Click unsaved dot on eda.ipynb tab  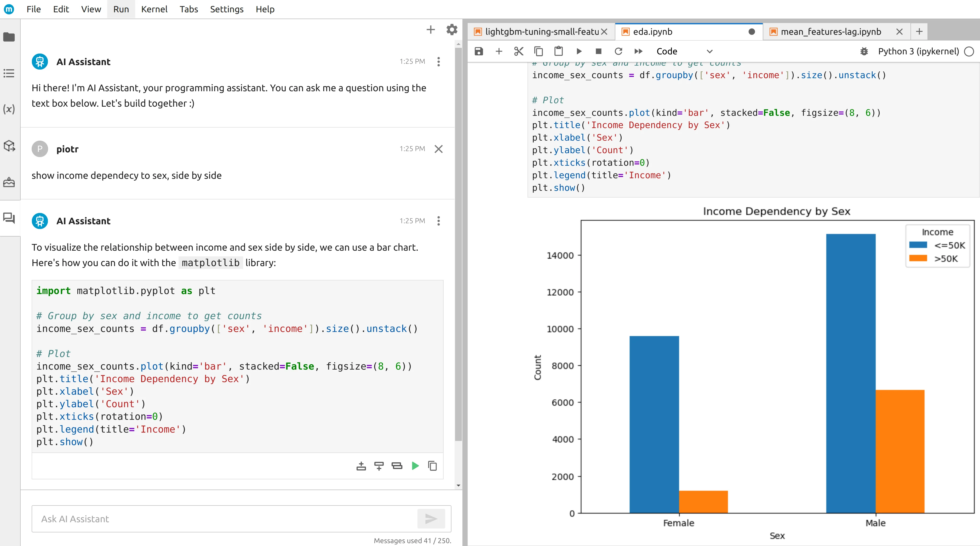(x=752, y=32)
